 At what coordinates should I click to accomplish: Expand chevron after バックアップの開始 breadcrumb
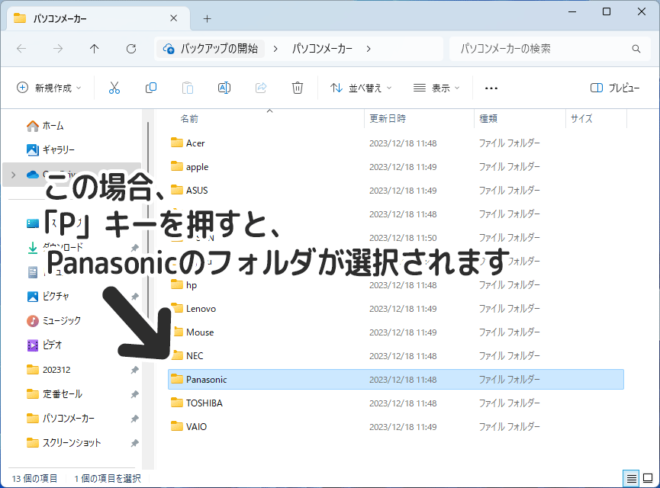[x=275, y=49]
